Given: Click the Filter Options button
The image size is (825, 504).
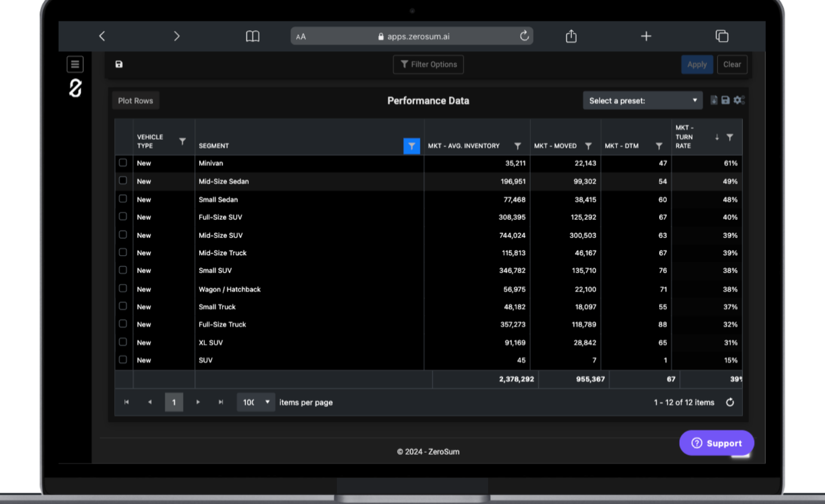Looking at the screenshot, I should click(428, 64).
